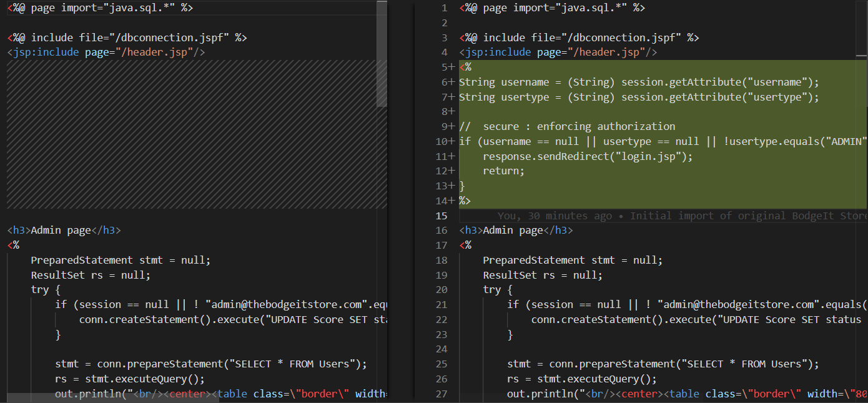Click the dbconnection.jspf include on line 3
The image size is (868, 403).
[579, 37]
